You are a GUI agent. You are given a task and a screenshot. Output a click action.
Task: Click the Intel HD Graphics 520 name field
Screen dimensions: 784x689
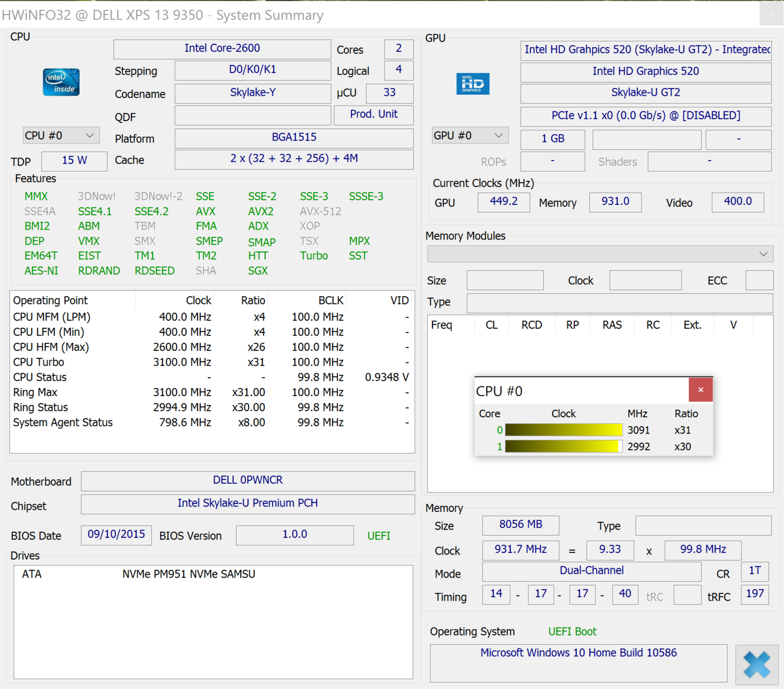tap(646, 72)
